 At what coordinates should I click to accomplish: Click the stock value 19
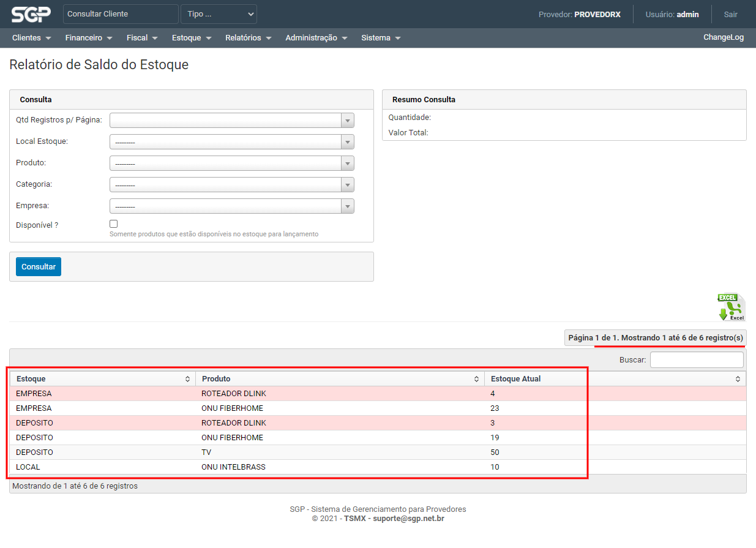pos(495,438)
